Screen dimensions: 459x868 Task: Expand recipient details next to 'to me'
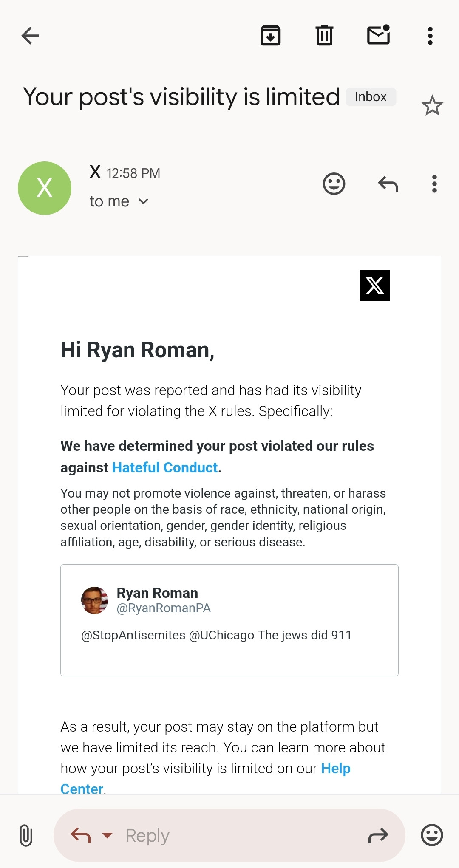click(144, 201)
